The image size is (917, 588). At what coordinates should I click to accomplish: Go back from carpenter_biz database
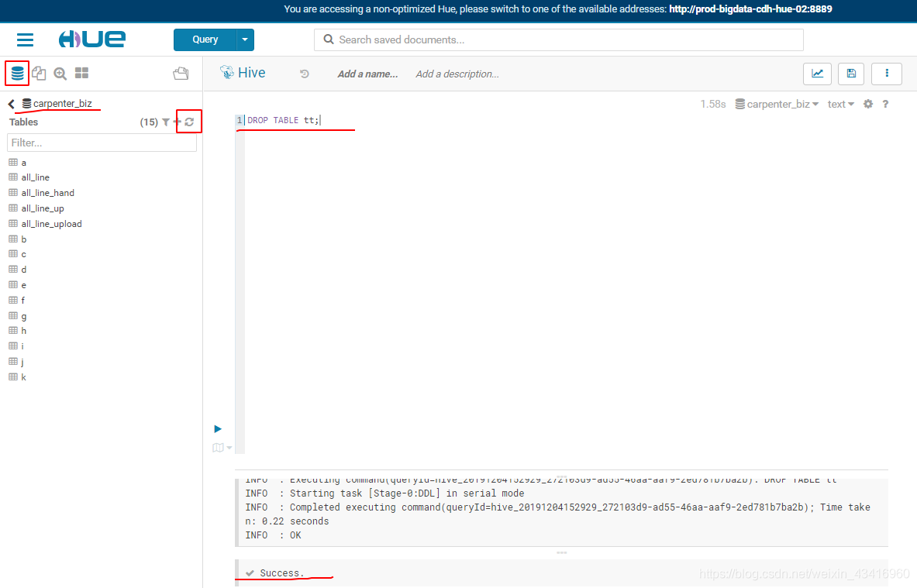(x=11, y=104)
